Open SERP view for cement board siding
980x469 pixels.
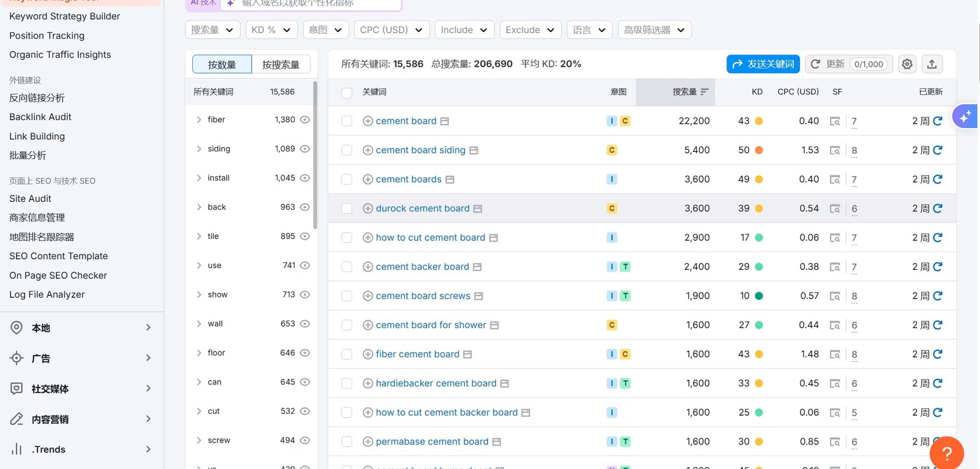coord(835,150)
